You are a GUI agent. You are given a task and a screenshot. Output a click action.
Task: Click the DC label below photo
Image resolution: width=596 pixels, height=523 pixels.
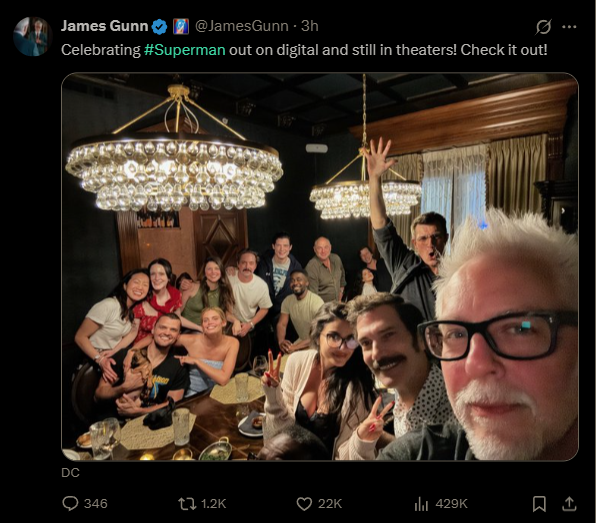[x=70, y=472]
